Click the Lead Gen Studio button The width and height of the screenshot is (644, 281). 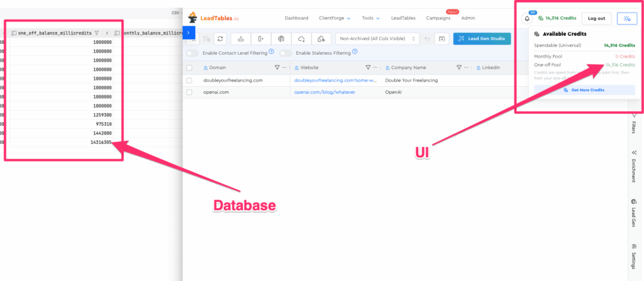482,39
